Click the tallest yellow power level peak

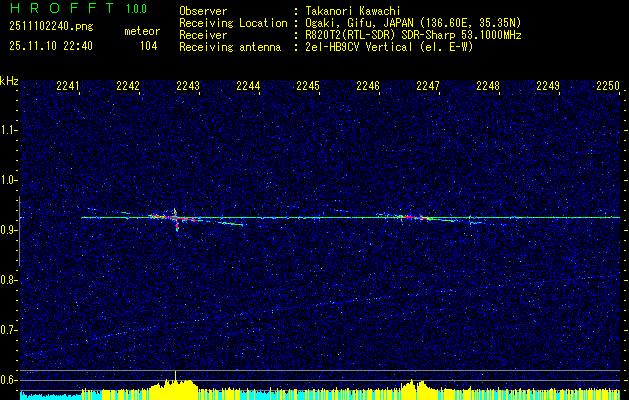[x=176, y=378]
